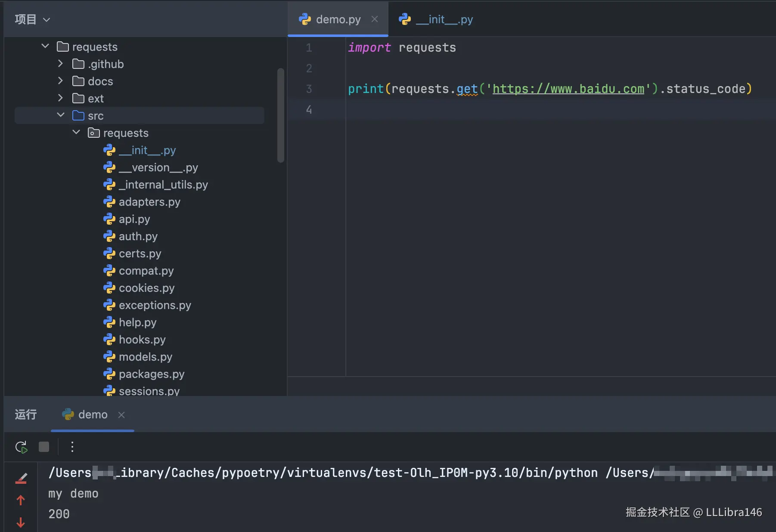Expand the .github folder
776x532 pixels.
tap(60, 63)
